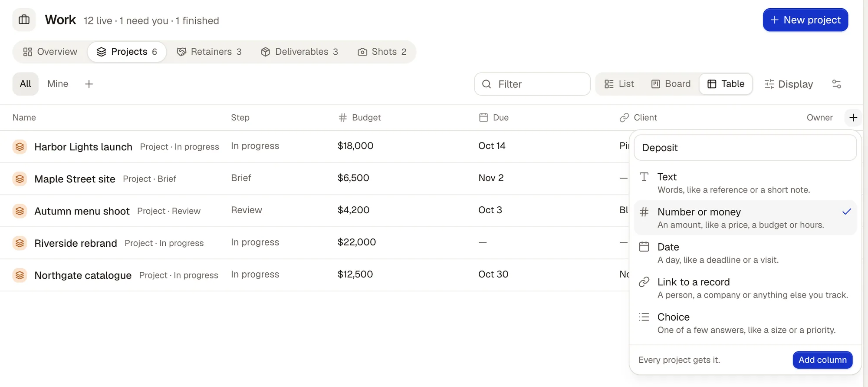Screen dimensions: 868x387
Task: Switch to Board view
Action: pos(671,84)
